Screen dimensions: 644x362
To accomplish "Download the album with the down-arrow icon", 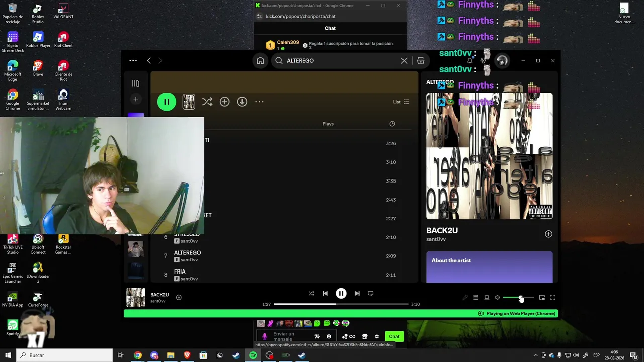I will pyautogui.click(x=242, y=102).
